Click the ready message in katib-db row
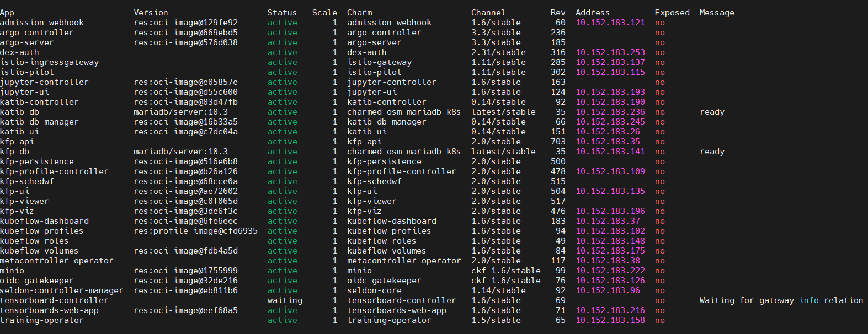 pos(712,112)
